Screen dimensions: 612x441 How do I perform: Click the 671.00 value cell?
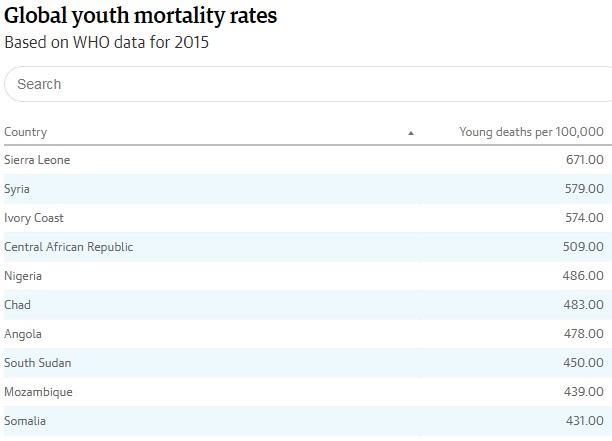[584, 160]
